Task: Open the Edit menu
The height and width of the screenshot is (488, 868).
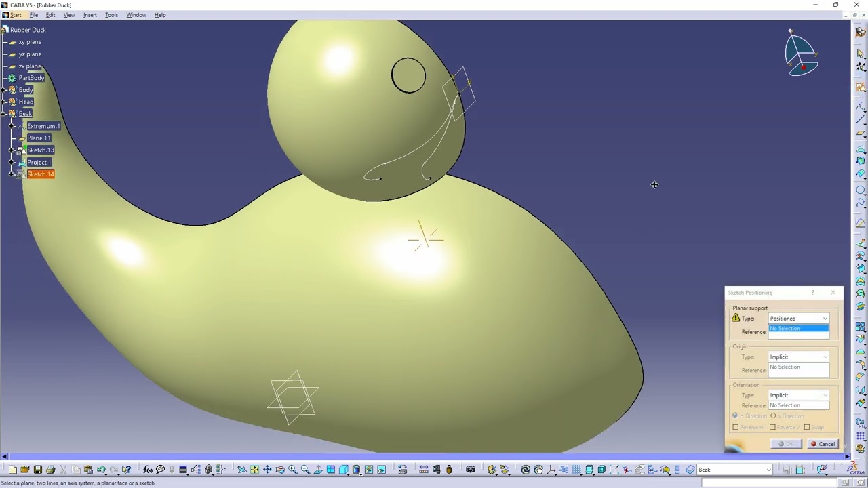Action: (50, 15)
